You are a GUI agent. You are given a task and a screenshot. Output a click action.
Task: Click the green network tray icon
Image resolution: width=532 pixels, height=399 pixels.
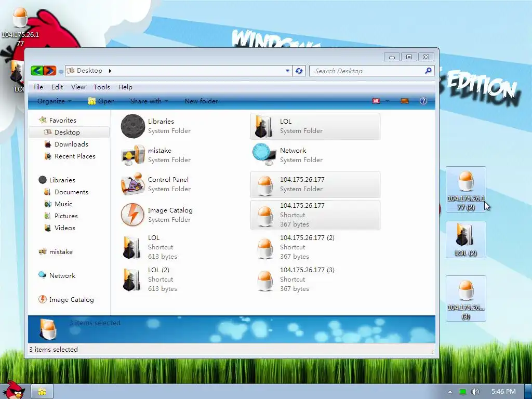point(462,392)
